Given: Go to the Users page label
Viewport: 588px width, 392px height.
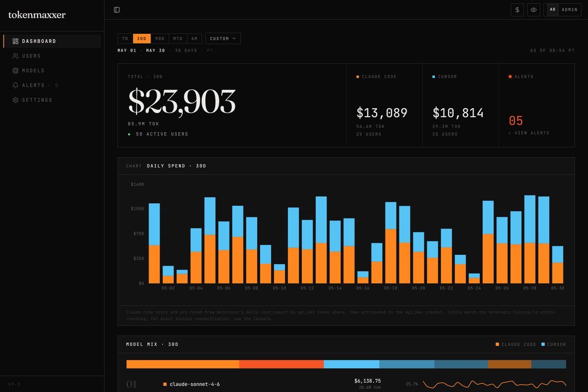Looking at the screenshot, I should [31, 56].
